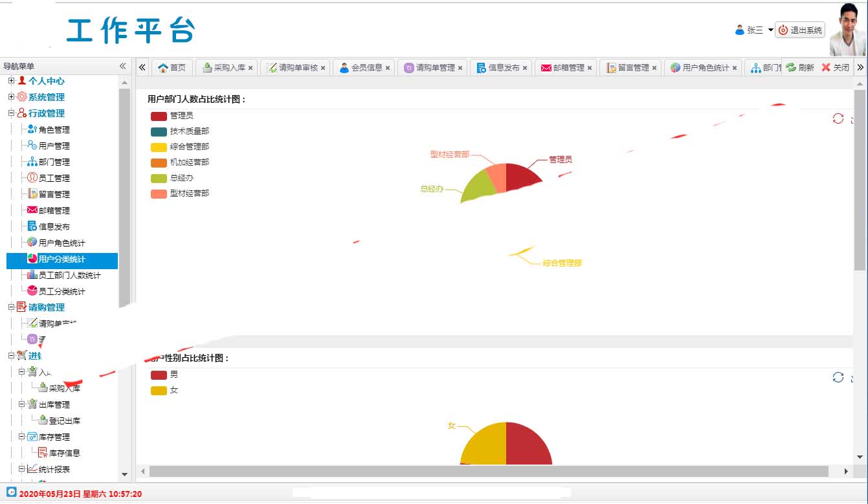Open 部门管理 in navigation tree

pyautogui.click(x=54, y=162)
